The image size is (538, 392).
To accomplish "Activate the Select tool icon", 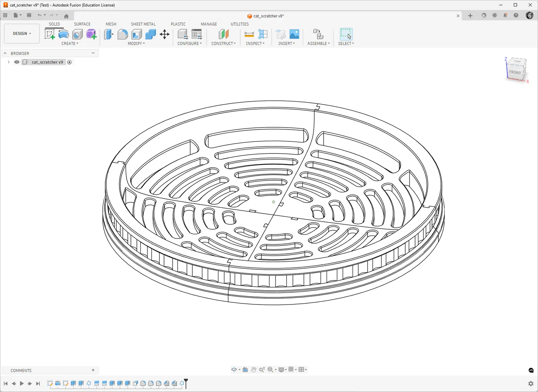I will pos(346,34).
